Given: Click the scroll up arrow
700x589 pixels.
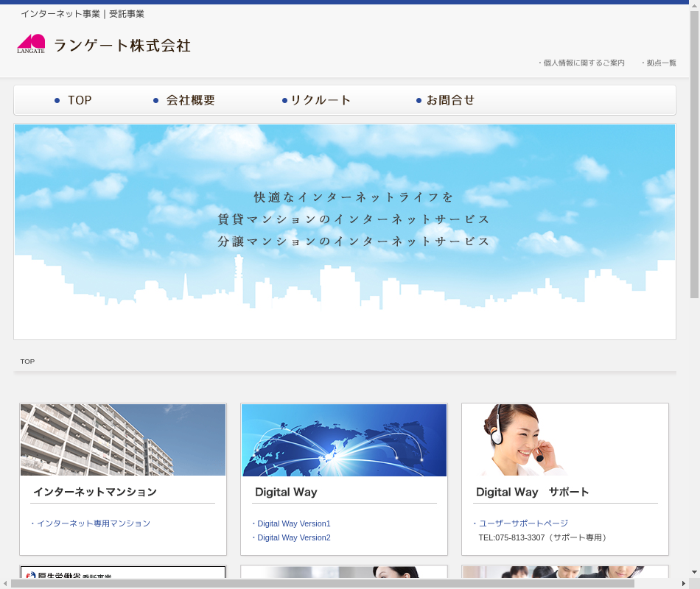Looking at the screenshot, I should [694, 6].
